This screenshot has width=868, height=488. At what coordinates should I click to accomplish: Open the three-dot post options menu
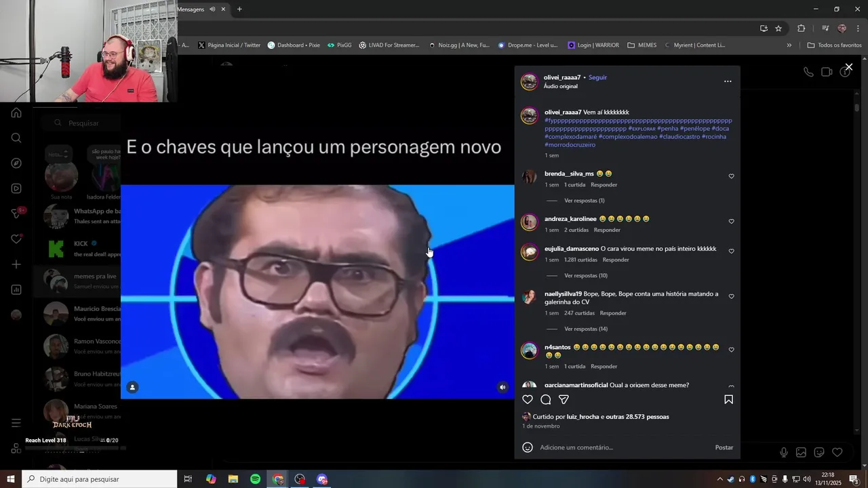pyautogui.click(x=728, y=81)
